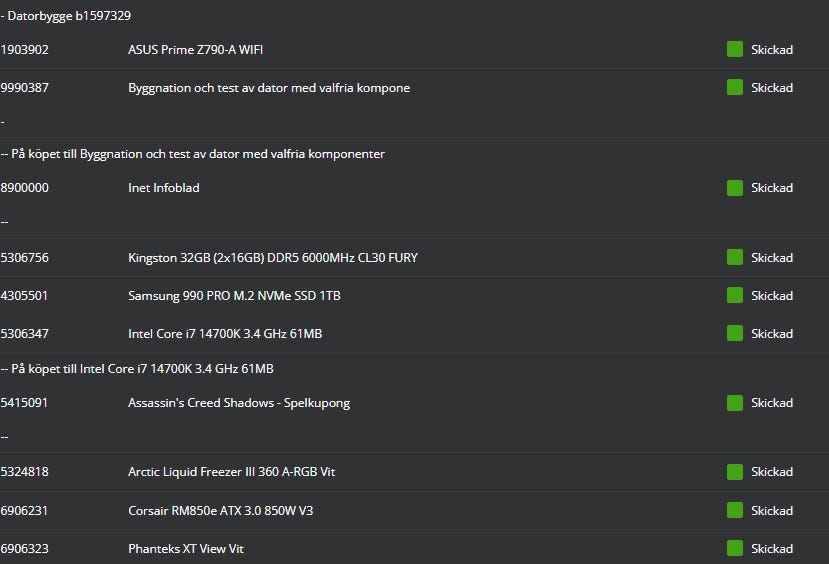Viewport: 829px width, 564px height.
Task: Click green status icon for Arctic Liquid Freezer
Action: tap(735, 472)
